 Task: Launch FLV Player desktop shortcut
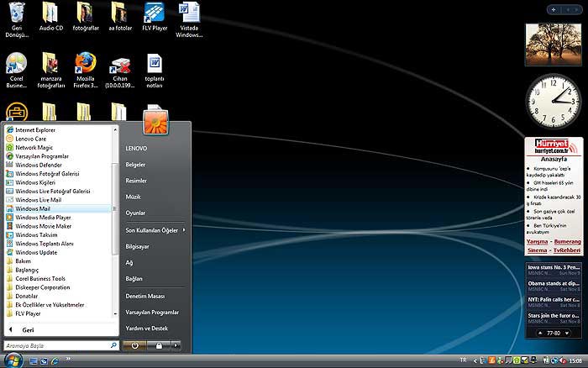pos(155,17)
